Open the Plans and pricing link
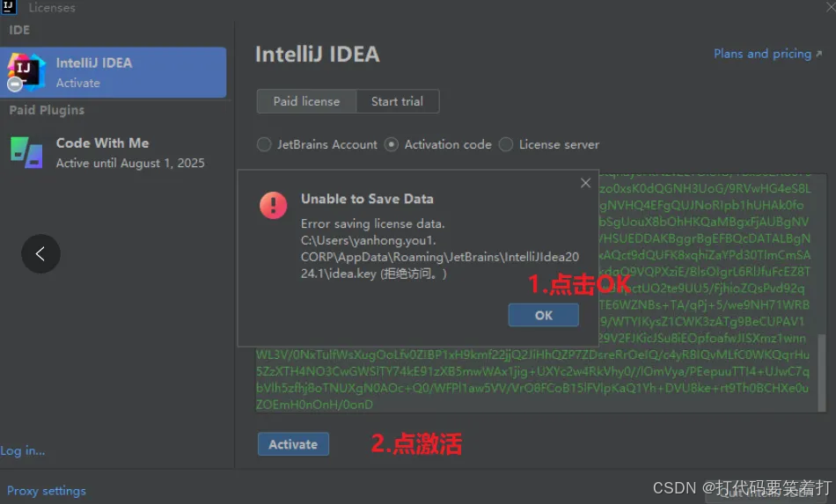This screenshot has height=504, width=836. (767, 54)
